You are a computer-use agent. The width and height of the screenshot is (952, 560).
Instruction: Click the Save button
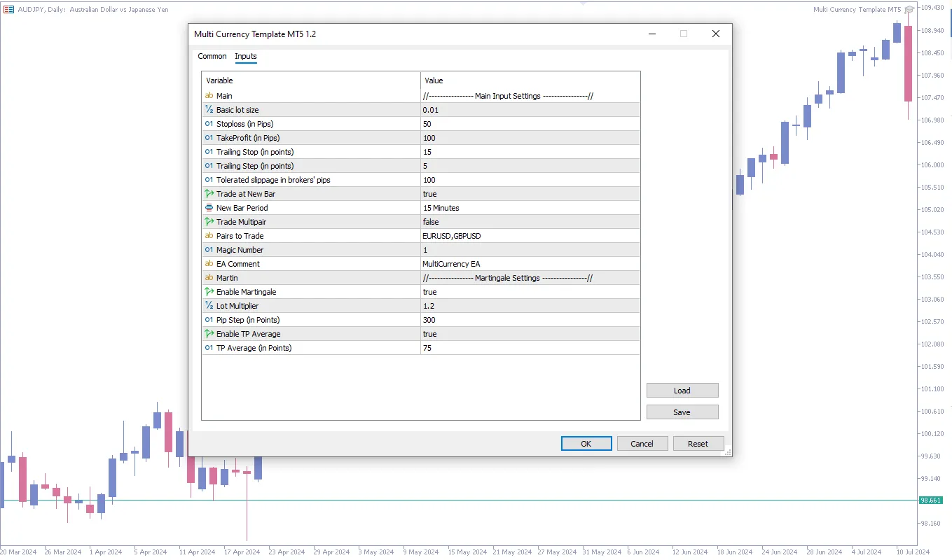click(682, 412)
